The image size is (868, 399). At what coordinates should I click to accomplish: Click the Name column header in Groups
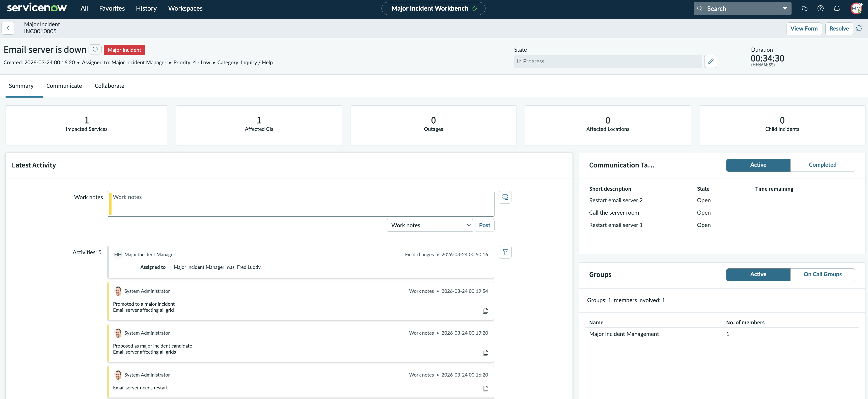596,323
